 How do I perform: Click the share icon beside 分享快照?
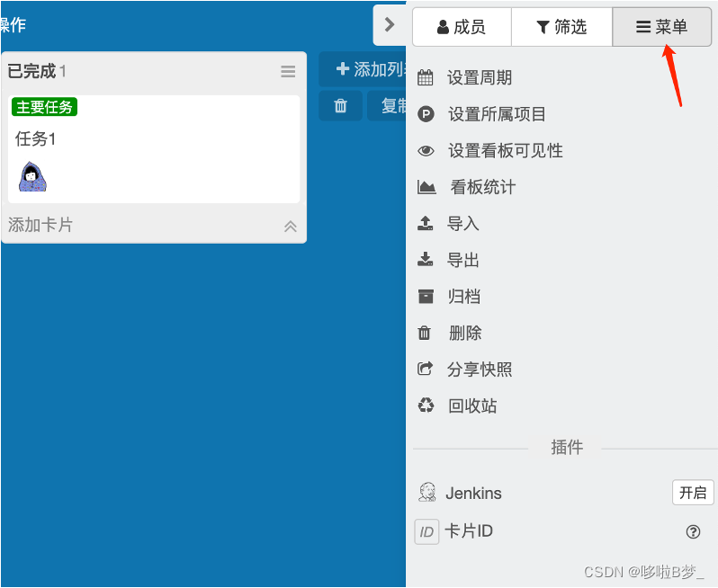pyautogui.click(x=425, y=369)
